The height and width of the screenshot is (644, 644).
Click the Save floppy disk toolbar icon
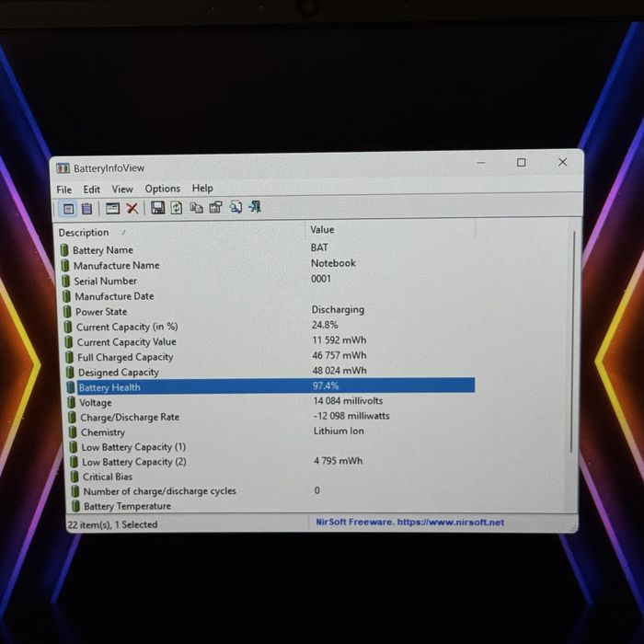157,207
